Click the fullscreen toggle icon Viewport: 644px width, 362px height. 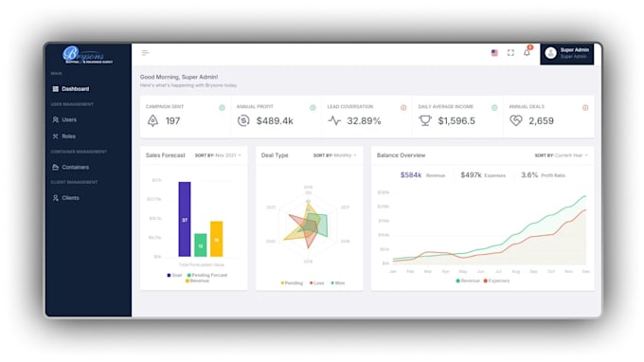coord(510,53)
